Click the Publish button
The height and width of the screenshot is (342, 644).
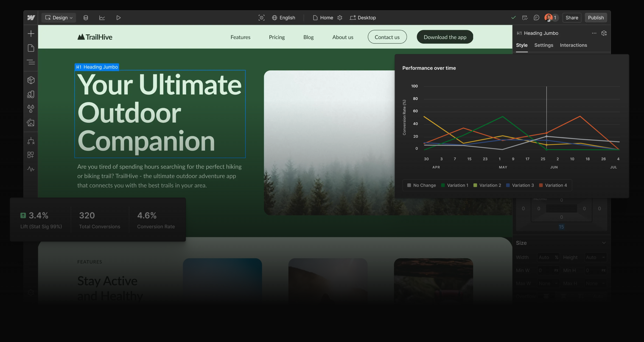coord(596,18)
